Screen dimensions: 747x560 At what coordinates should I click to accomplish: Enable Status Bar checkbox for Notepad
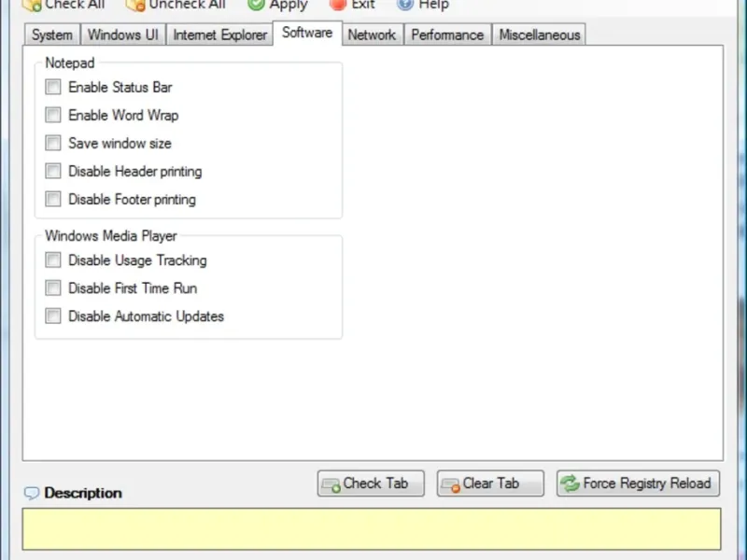coord(53,87)
